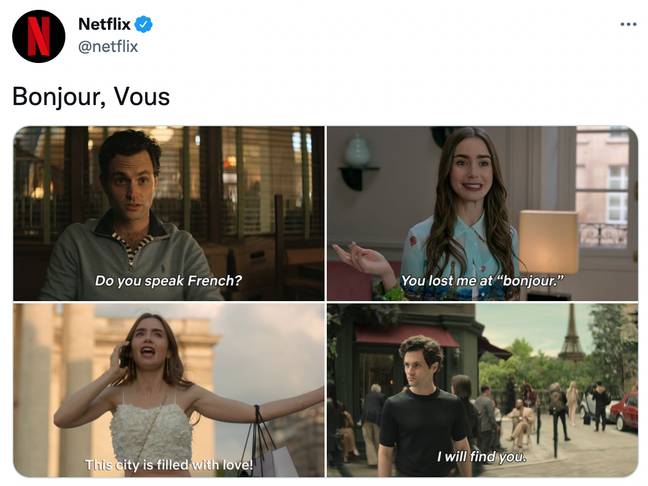
Task: Click the "Bonjour, Vous" tweet text
Action: click(91, 96)
